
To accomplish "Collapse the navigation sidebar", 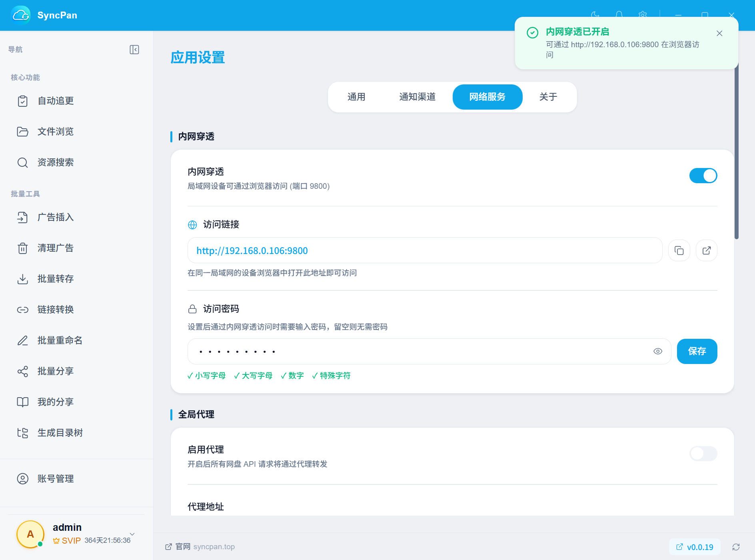I will coord(134,50).
